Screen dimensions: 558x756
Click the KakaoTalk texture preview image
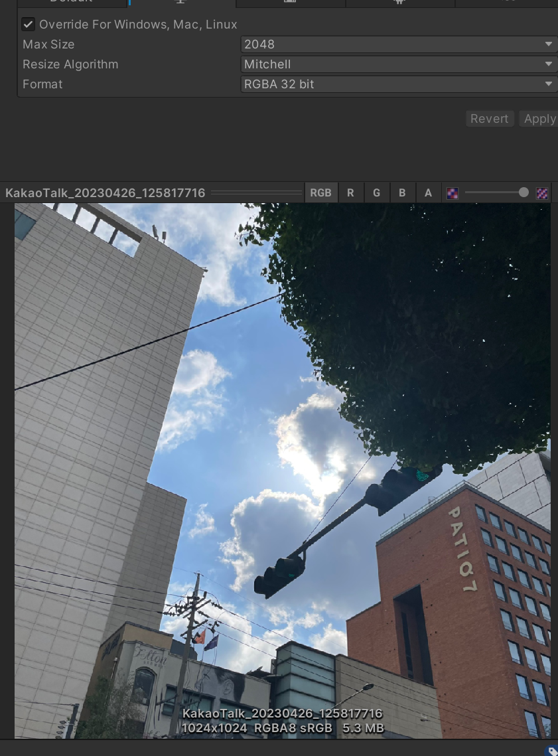(283, 471)
